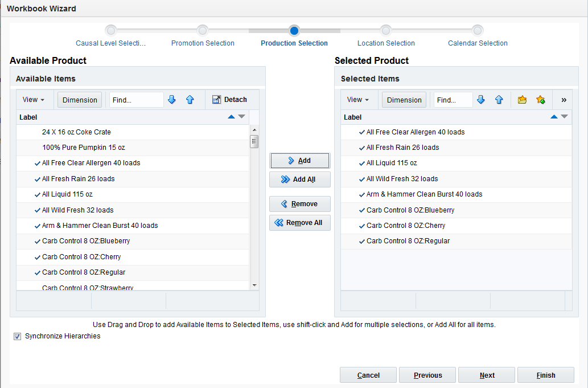Select Carb Control 8 OZ:Blueberry in Available Items
The height and width of the screenshot is (388, 588).
click(133, 241)
